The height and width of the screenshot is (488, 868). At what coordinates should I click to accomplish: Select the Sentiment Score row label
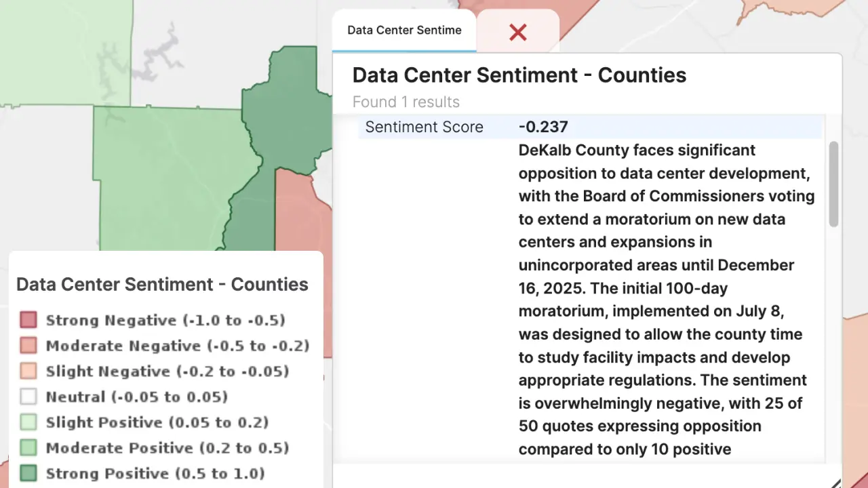[424, 127]
